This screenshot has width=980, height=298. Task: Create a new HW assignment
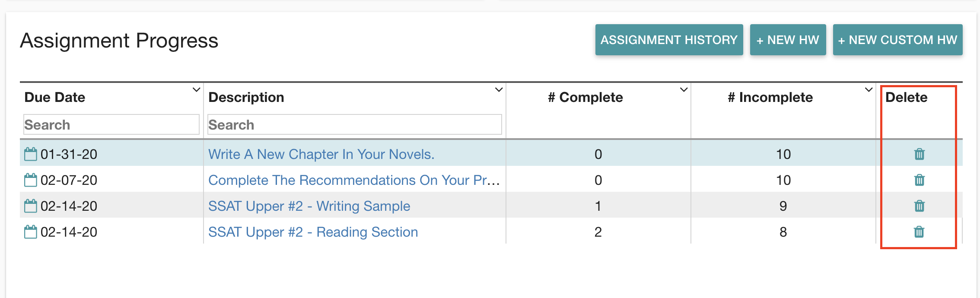[x=788, y=40]
